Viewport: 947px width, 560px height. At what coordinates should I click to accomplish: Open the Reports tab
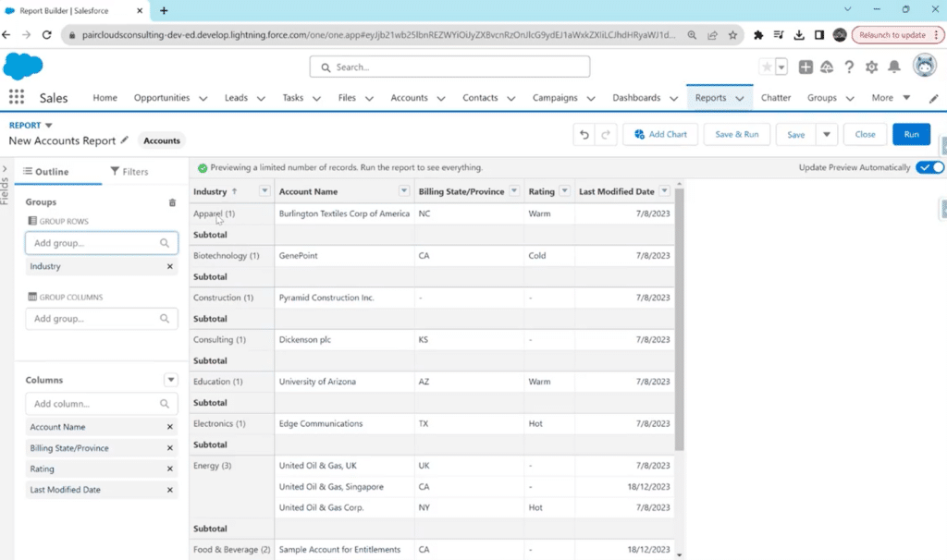[710, 98]
